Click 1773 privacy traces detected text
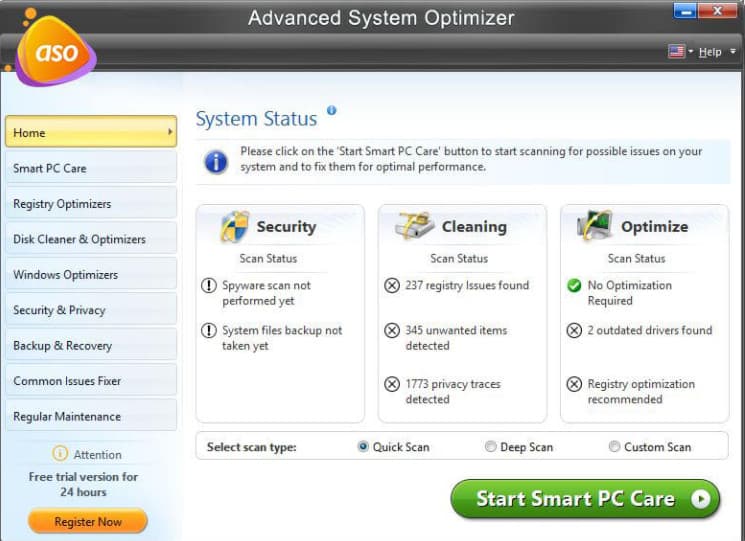 pyautogui.click(x=453, y=391)
